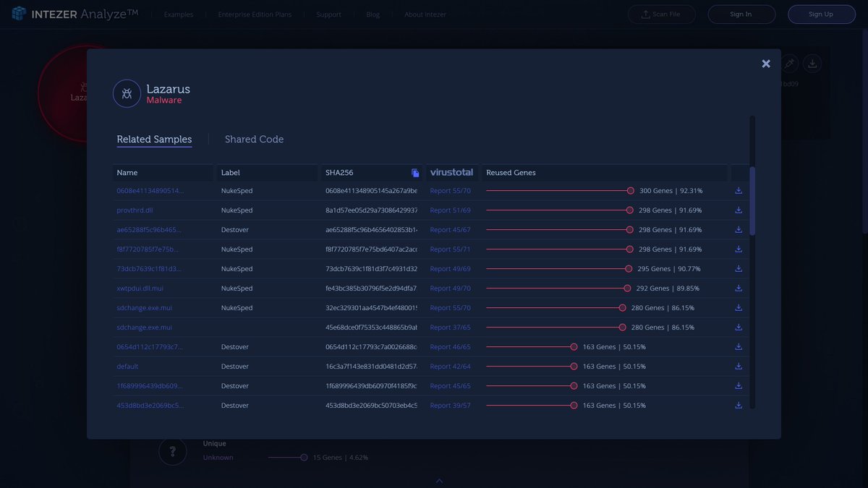The width and height of the screenshot is (868, 488).
Task: Click the pencil edit icon behind the dialog
Action: click(x=789, y=64)
